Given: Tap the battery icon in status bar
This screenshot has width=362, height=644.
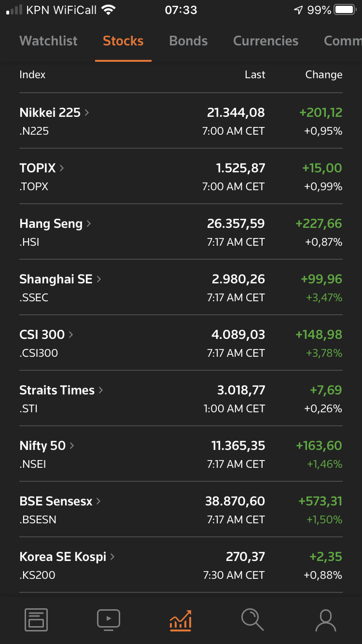Looking at the screenshot, I should tap(345, 10).
